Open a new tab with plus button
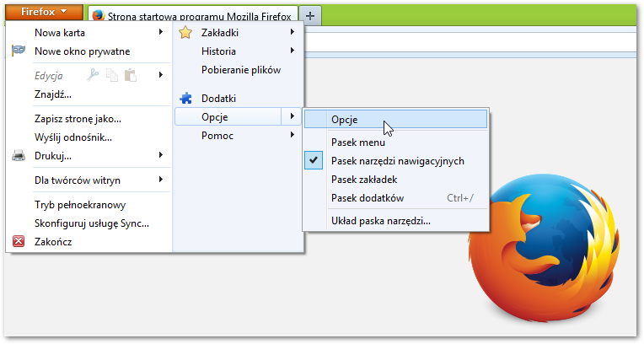The width and height of the screenshot is (644, 344). tap(310, 16)
